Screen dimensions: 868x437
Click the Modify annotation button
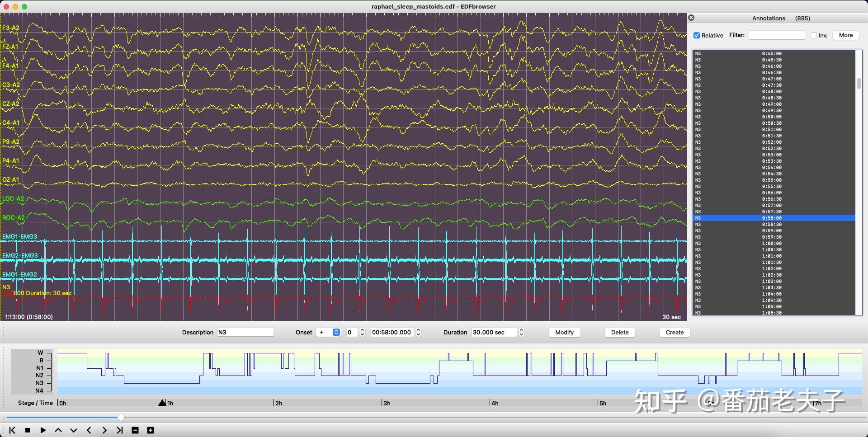coord(564,332)
